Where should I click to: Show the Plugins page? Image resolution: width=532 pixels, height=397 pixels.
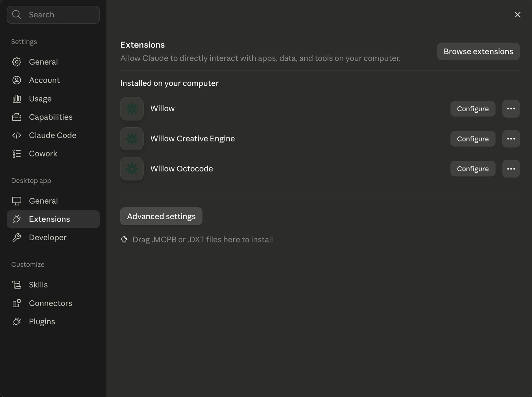click(53, 322)
